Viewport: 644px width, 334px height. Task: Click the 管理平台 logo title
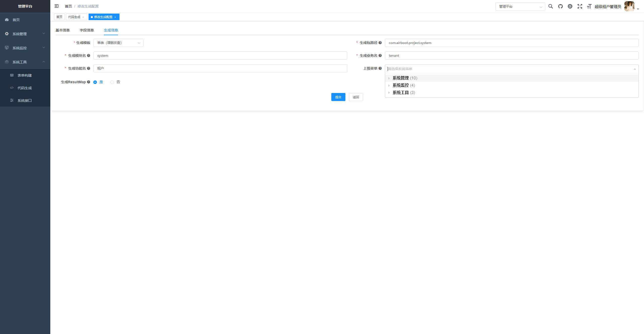[x=25, y=6]
